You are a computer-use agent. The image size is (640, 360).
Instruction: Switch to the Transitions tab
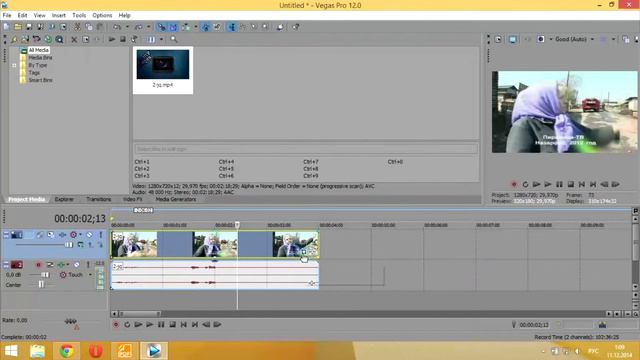(98, 200)
